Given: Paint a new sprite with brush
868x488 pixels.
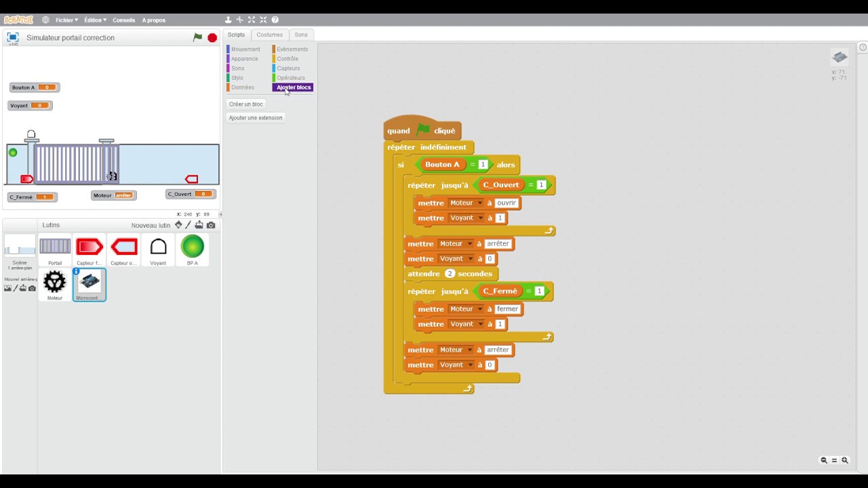Looking at the screenshot, I should coord(189,225).
